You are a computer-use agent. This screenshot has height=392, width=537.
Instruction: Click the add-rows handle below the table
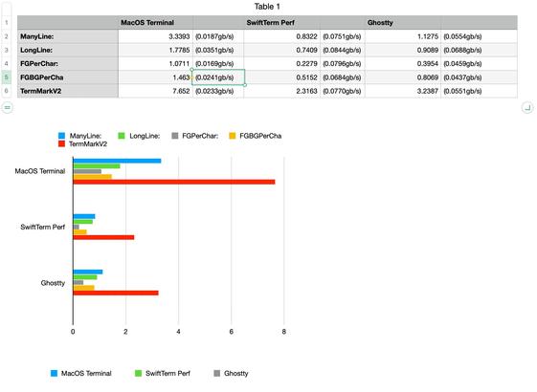8,108
